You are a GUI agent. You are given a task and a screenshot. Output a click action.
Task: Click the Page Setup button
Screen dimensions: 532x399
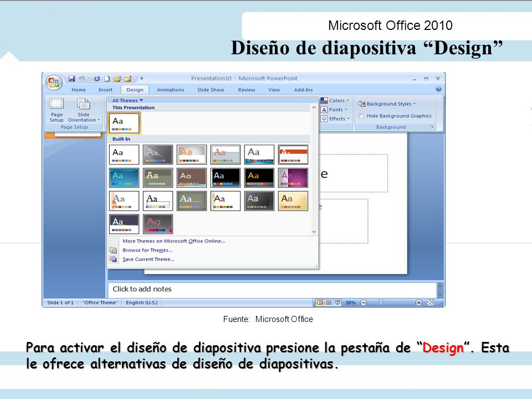point(57,110)
